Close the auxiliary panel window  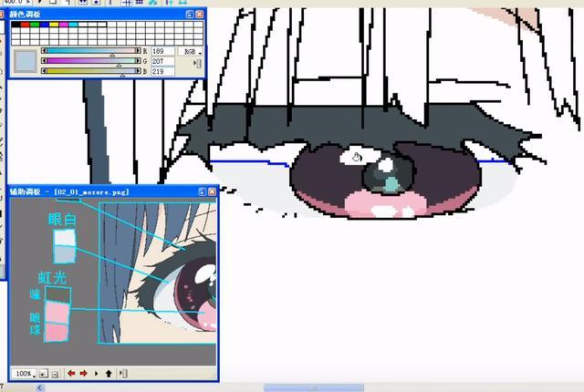coord(213,191)
